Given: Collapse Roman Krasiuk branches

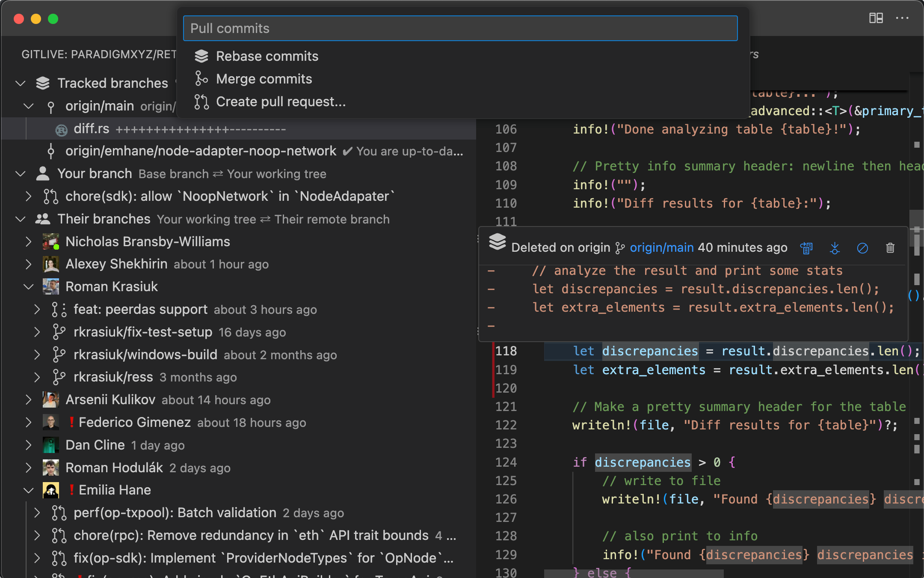Looking at the screenshot, I should (28, 286).
